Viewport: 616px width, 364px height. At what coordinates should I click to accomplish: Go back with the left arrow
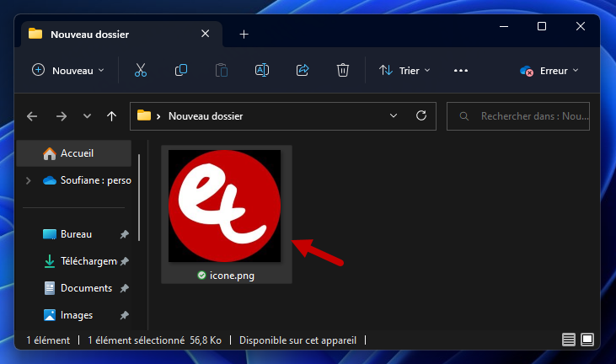(32, 116)
